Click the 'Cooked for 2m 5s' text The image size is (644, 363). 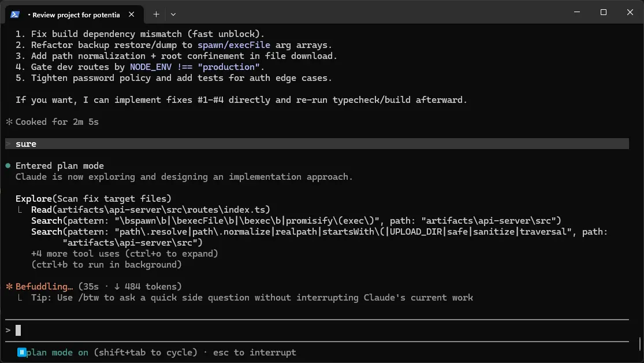pos(57,122)
